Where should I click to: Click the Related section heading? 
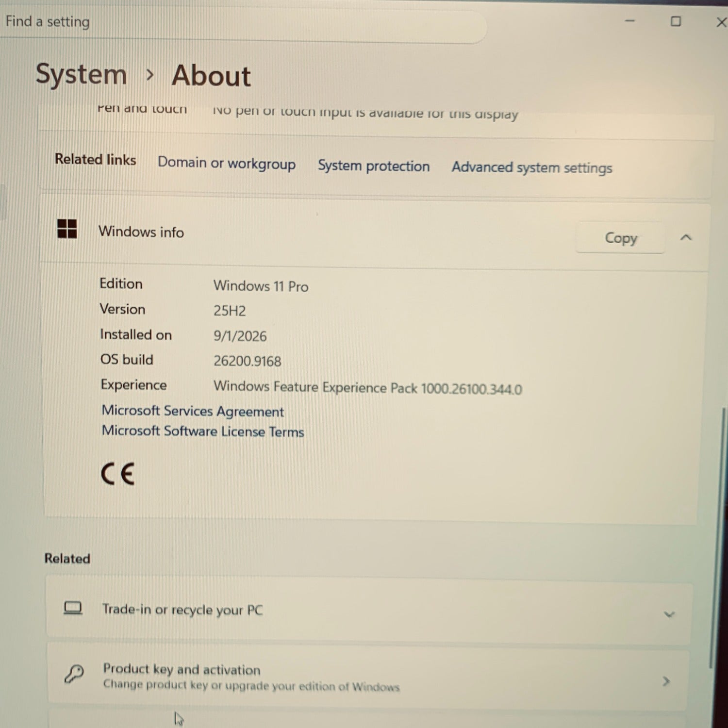click(x=67, y=558)
